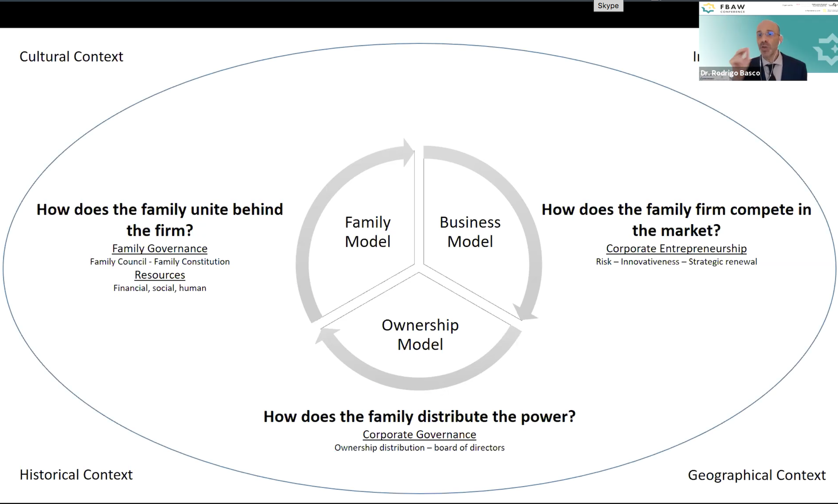
Task: Click 'Risk – Innovativeness – Strategic renewal' text
Action: tap(676, 261)
